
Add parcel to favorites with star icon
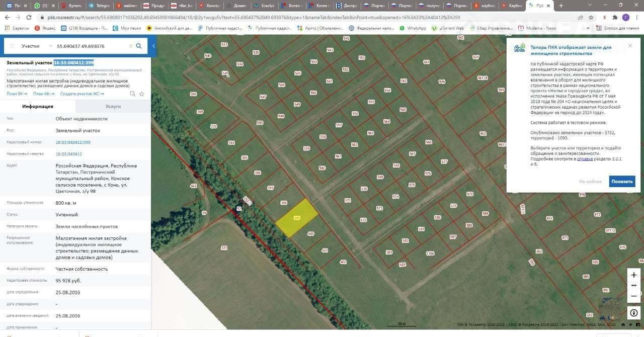point(142,94)
